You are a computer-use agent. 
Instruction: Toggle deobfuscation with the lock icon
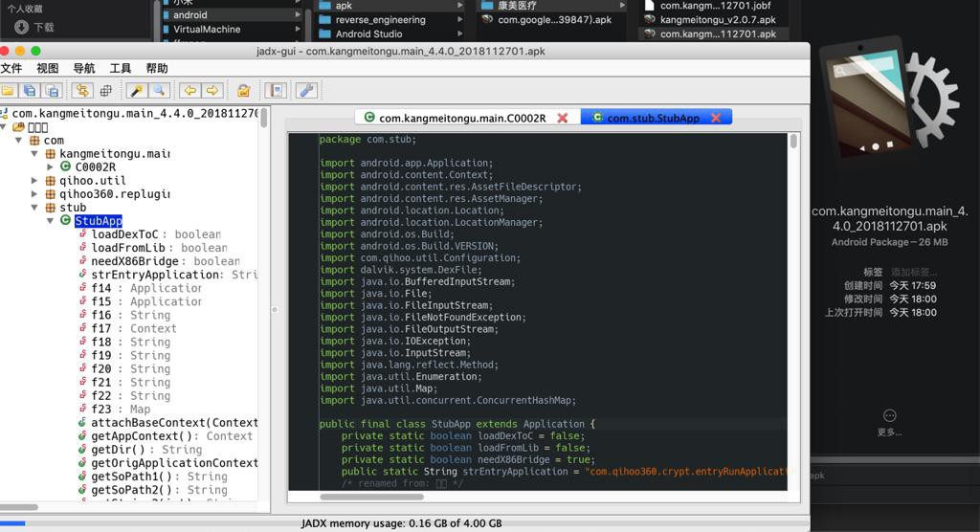point(244,91)
